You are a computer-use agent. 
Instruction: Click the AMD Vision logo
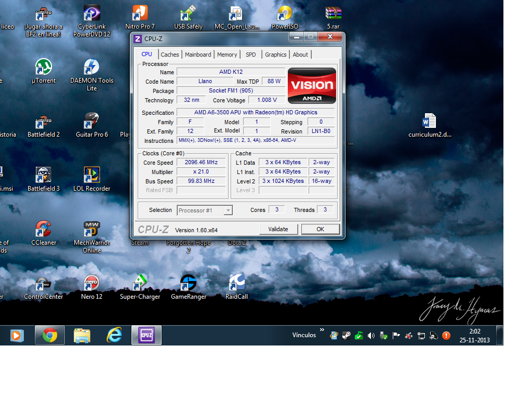[x=312, y=86]
